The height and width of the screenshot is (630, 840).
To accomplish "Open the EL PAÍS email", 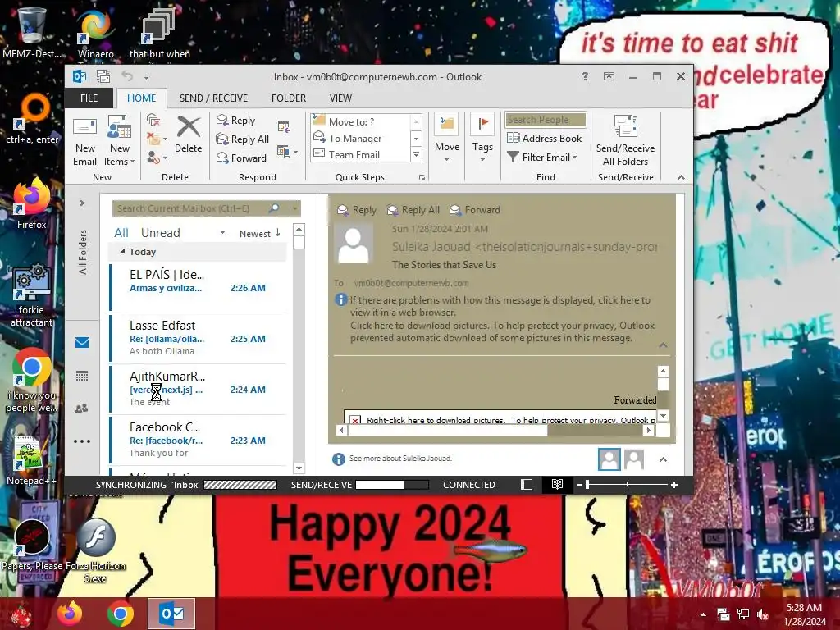I will (x=199, y=287).
